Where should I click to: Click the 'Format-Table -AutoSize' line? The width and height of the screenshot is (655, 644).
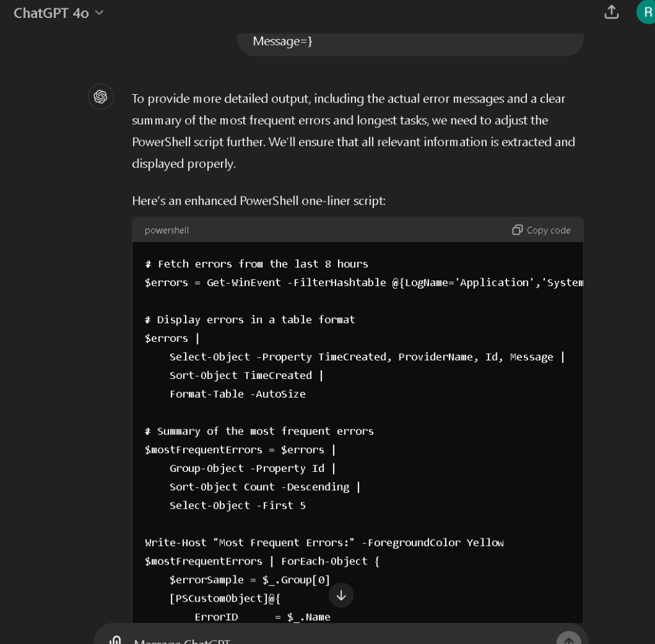click(238, 394)
